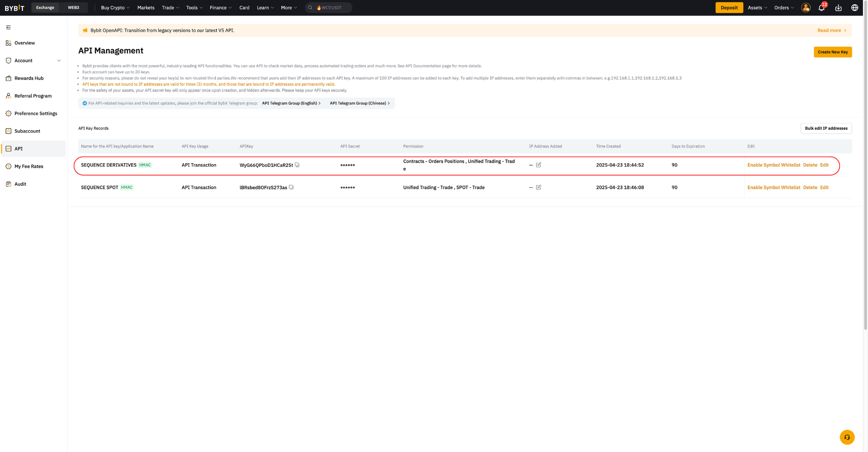Click Read more in banner
Viewport: 868px width, 452px height.
pos(832,31)
